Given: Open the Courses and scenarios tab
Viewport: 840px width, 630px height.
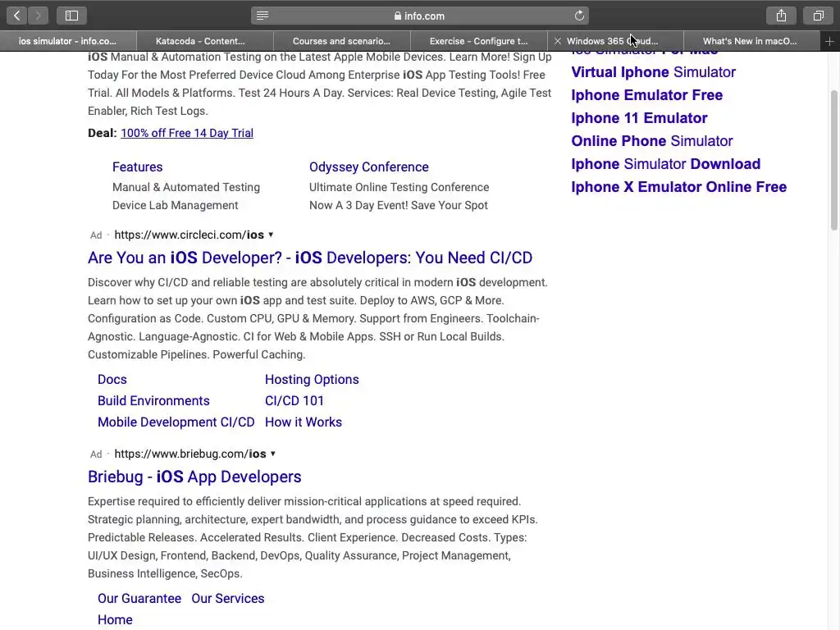Looking at the screenshot, I should (x=342, y=41).
